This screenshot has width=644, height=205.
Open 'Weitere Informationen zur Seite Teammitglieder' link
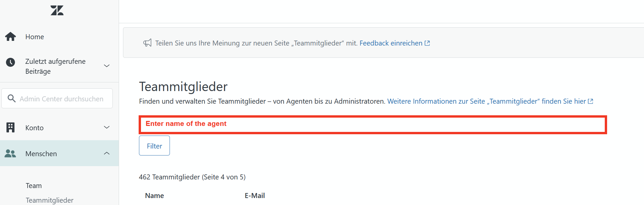point(486,101)
